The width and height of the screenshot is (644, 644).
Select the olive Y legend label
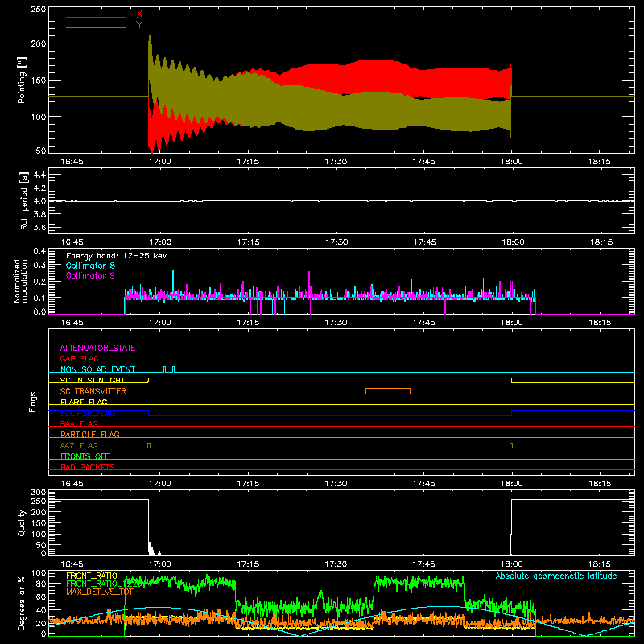139,25
